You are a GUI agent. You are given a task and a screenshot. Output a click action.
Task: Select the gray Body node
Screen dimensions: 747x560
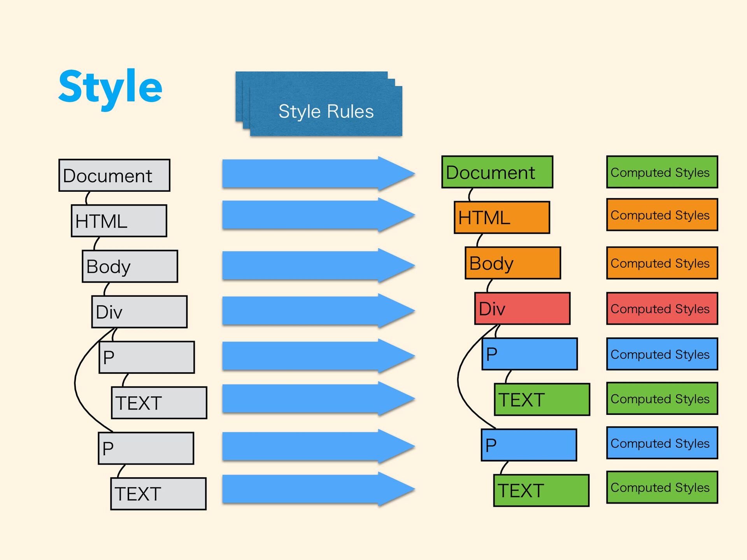[x=130, y=266]
